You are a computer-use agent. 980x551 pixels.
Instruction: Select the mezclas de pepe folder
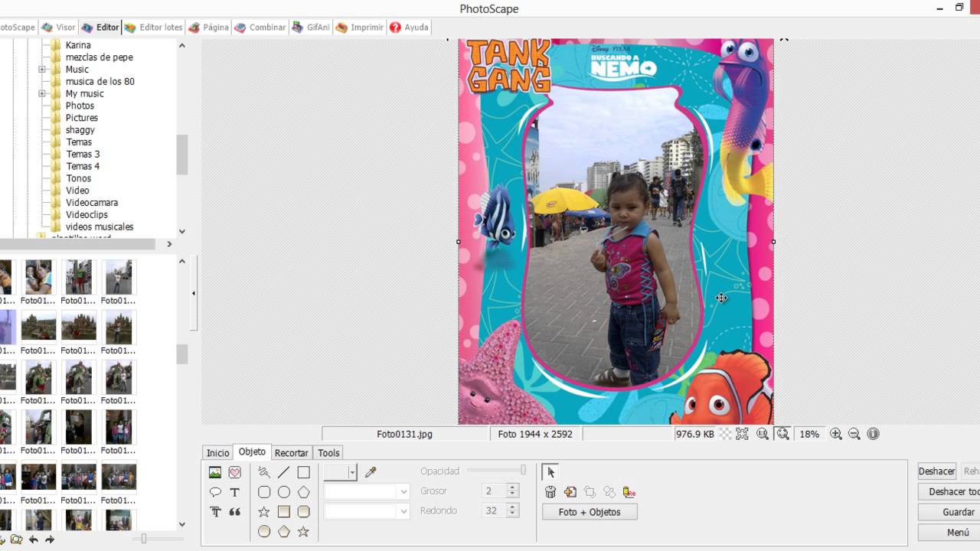point(99,57)
